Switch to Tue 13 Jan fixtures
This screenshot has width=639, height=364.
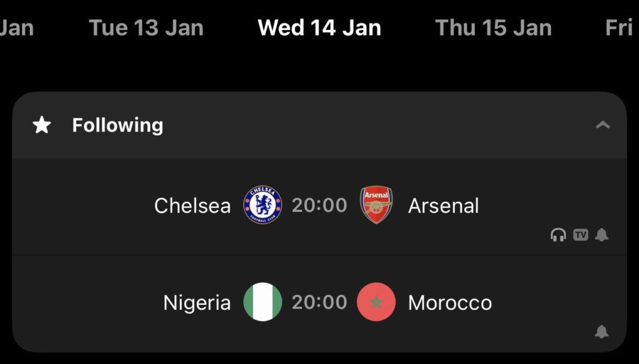point(145,26)
